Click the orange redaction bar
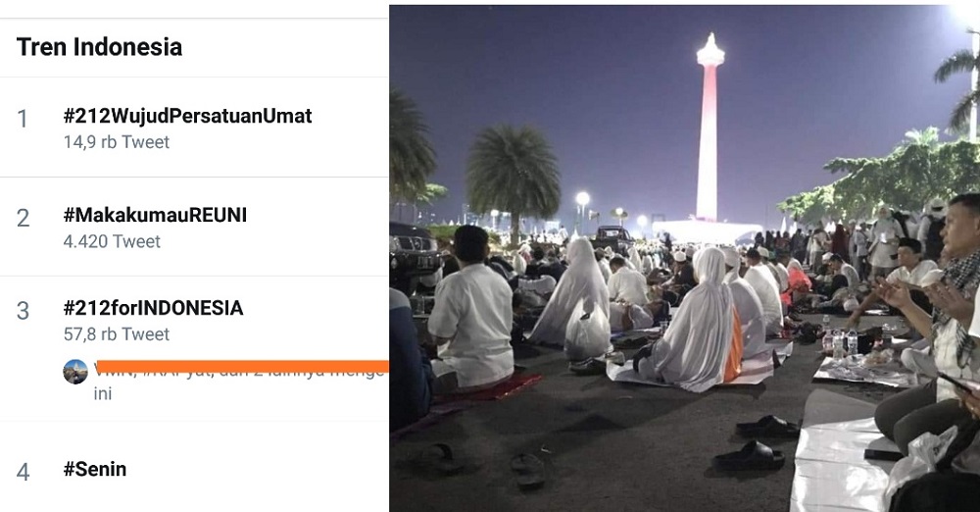This screenshot has width=980, height=512. [242, 366]
